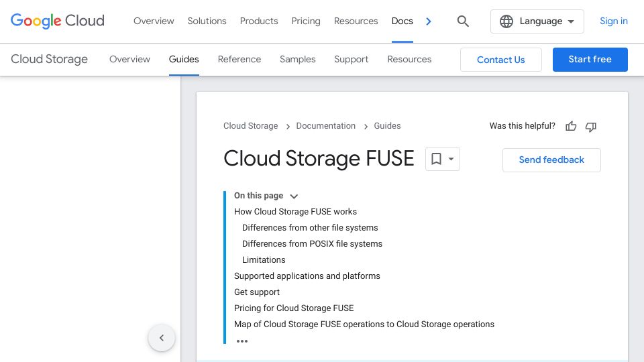Screen dimensions: 644x362
Task: Click Cloud Storage product heading link
Action: coord(49,59)
